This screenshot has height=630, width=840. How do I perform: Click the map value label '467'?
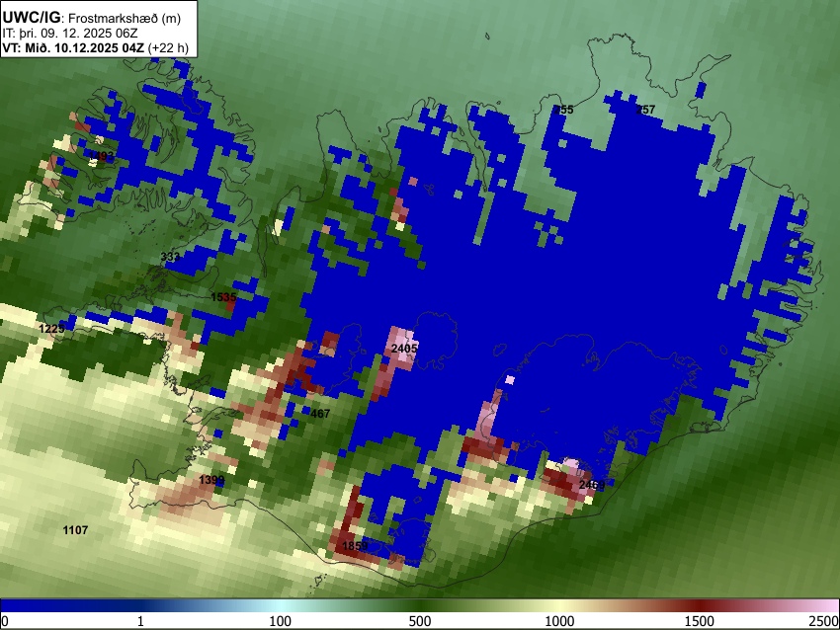tap(320, 414)
